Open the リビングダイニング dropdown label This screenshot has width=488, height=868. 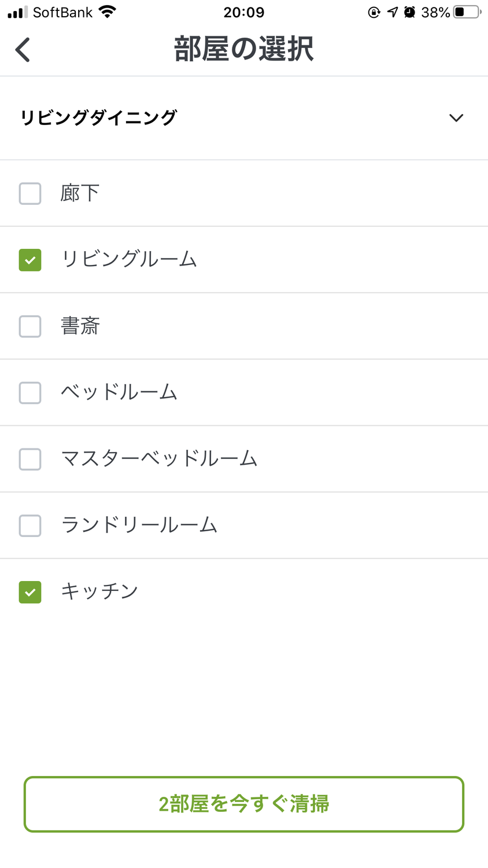[x=98, y=118]
